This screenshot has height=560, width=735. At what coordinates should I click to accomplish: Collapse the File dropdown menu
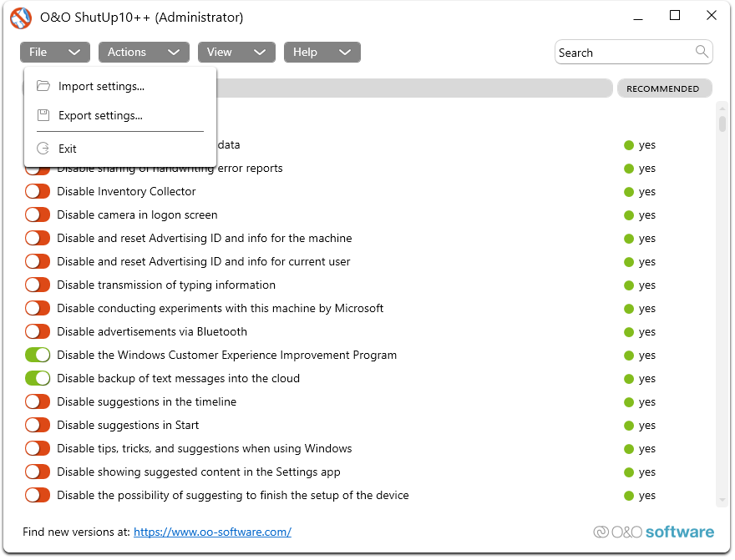pyautogui.click(x=55, y=52)
